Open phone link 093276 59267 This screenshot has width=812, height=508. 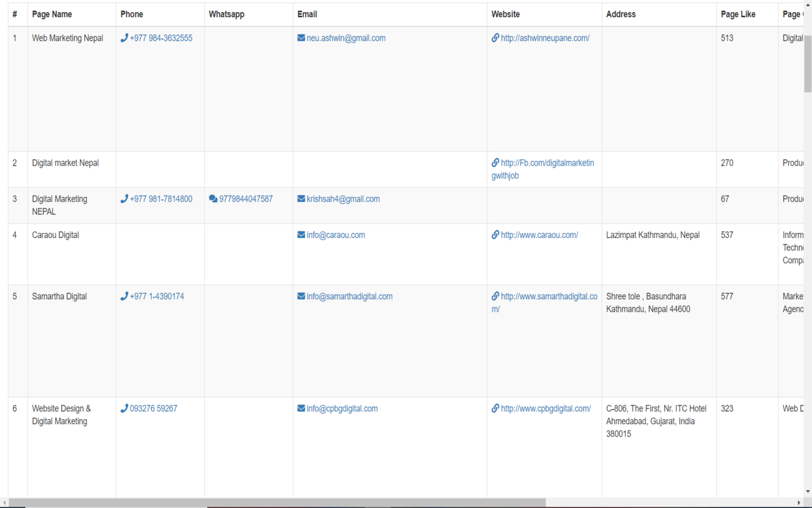click(154, 409)
